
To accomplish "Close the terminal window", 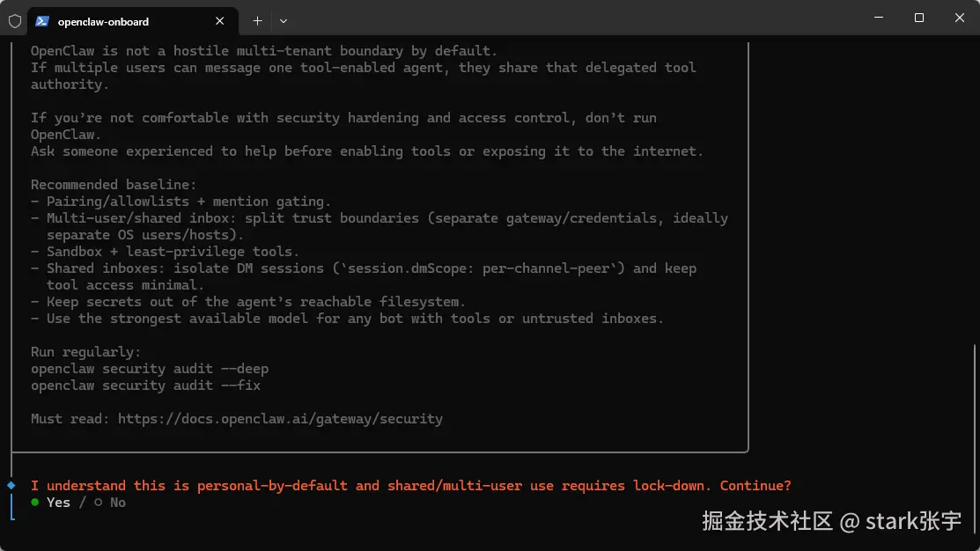I will click(x=960, y=18).
